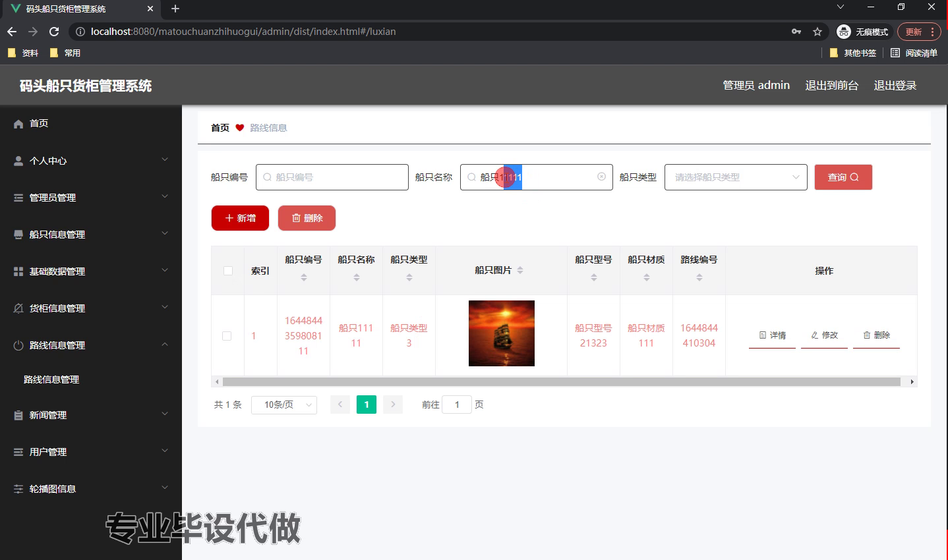Screen dimensions: 948x560
Task: Click the clipboard icon beside 新闻管理
Action: click(x=18, y=415)
